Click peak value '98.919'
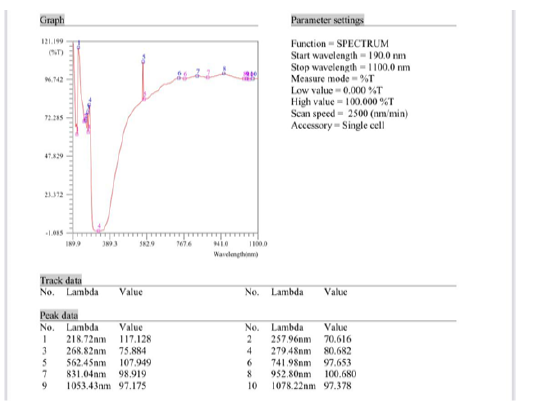Image resolution: width=533 pixels, height=408 pixels. point(133,374)
